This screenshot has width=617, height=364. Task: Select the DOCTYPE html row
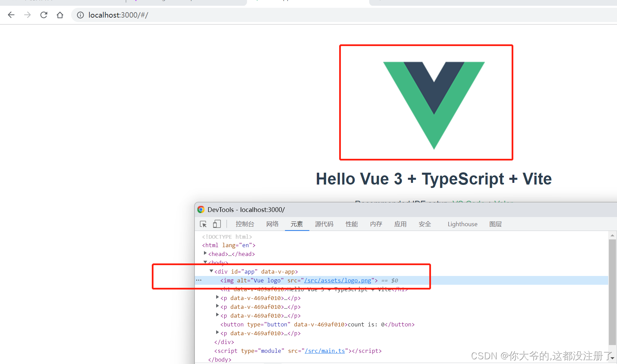click(227, 237)
